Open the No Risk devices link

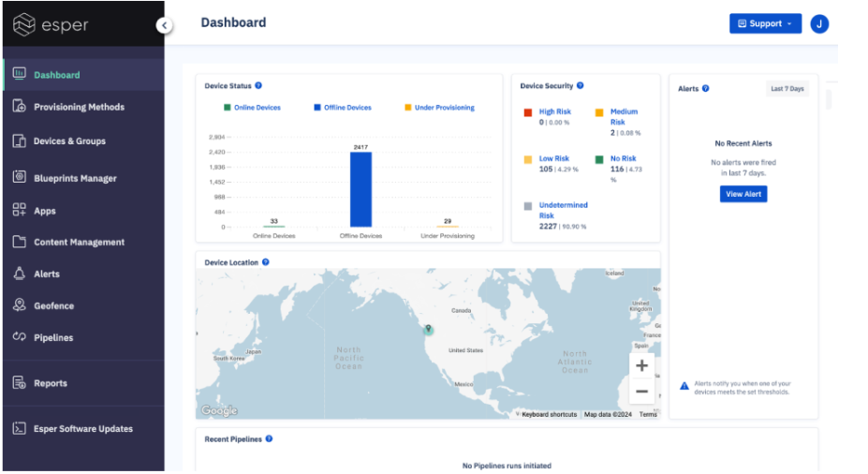(x=624, y=158)
